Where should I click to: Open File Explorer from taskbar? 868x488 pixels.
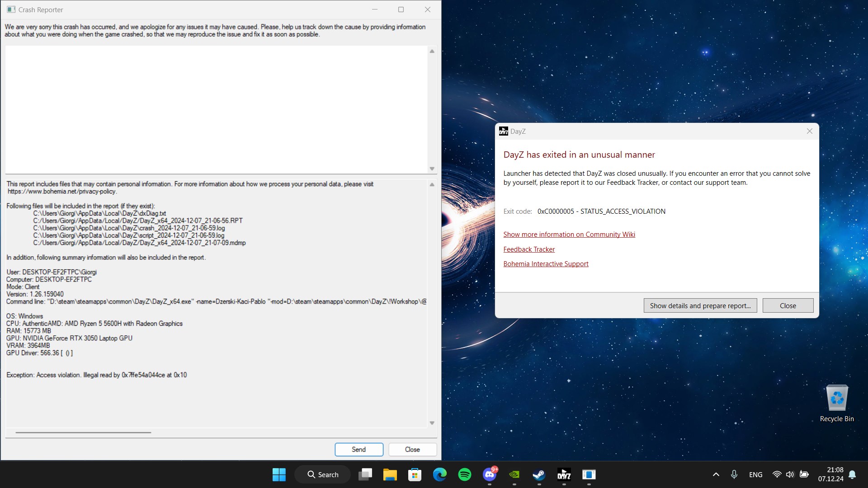point(390,474)
